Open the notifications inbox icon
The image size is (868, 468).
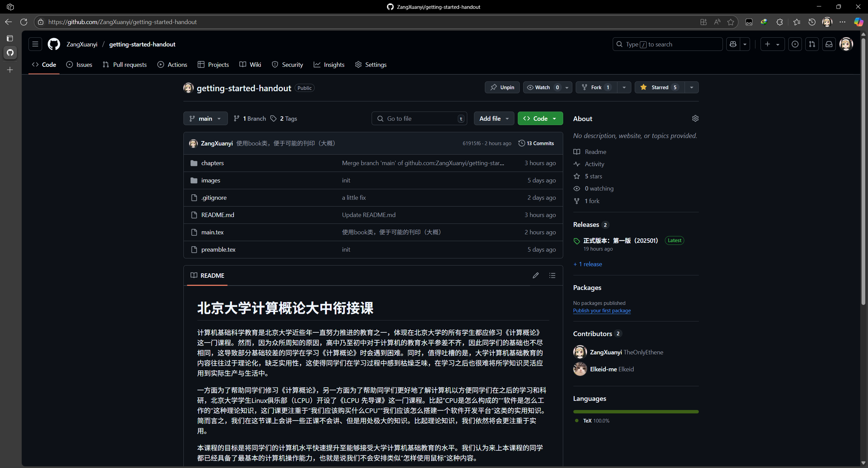[x=829, y=44]
